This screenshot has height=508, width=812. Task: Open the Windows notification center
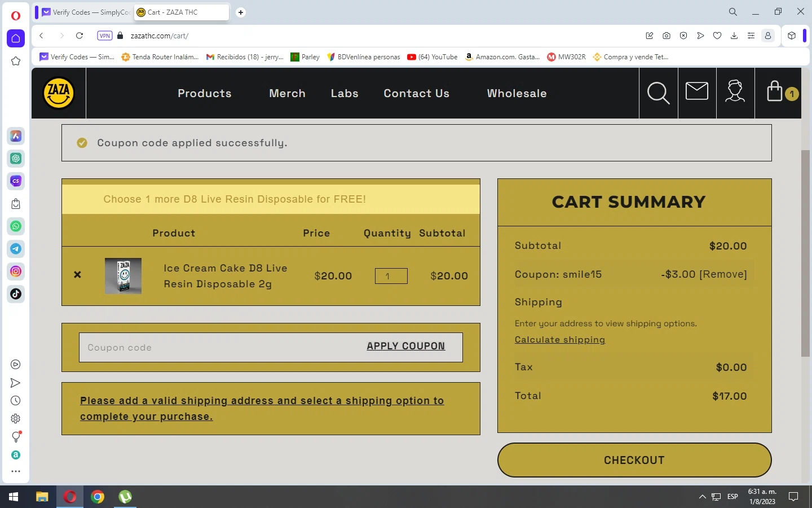[793, 497]
